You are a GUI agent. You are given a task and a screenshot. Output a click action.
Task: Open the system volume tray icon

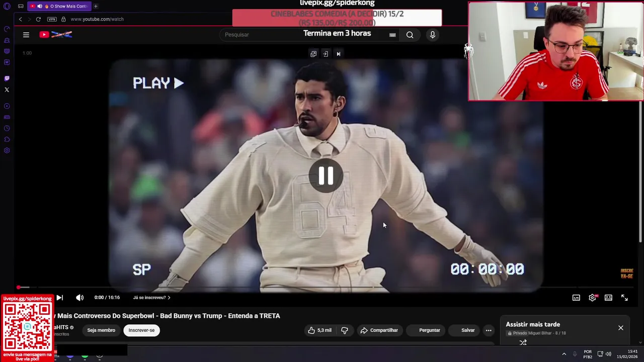[x=608, y=354]
